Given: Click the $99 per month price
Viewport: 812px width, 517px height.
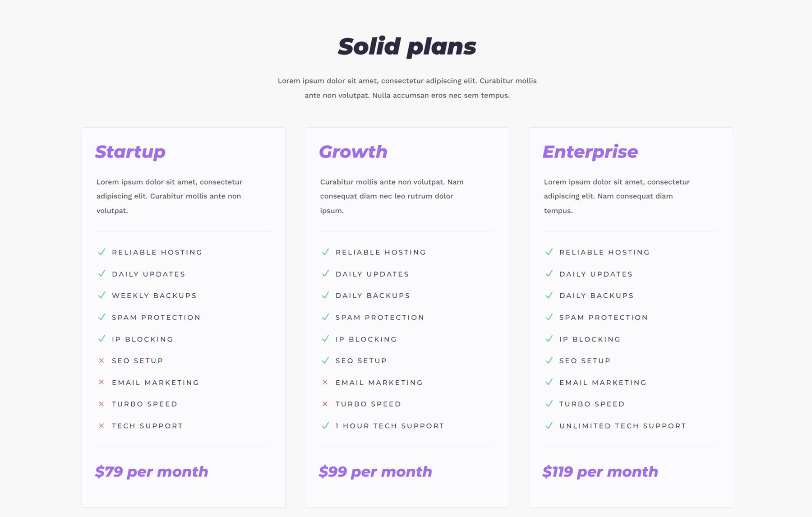Looking at the screenshot, I should [x=375, y=472].
